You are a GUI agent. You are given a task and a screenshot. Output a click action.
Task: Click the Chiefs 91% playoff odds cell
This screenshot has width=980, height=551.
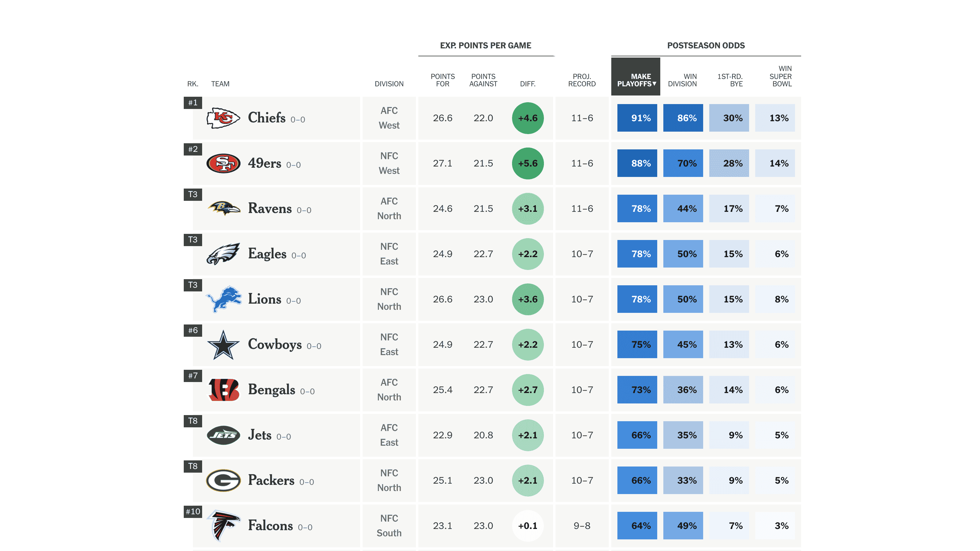(x=637, y=118)
